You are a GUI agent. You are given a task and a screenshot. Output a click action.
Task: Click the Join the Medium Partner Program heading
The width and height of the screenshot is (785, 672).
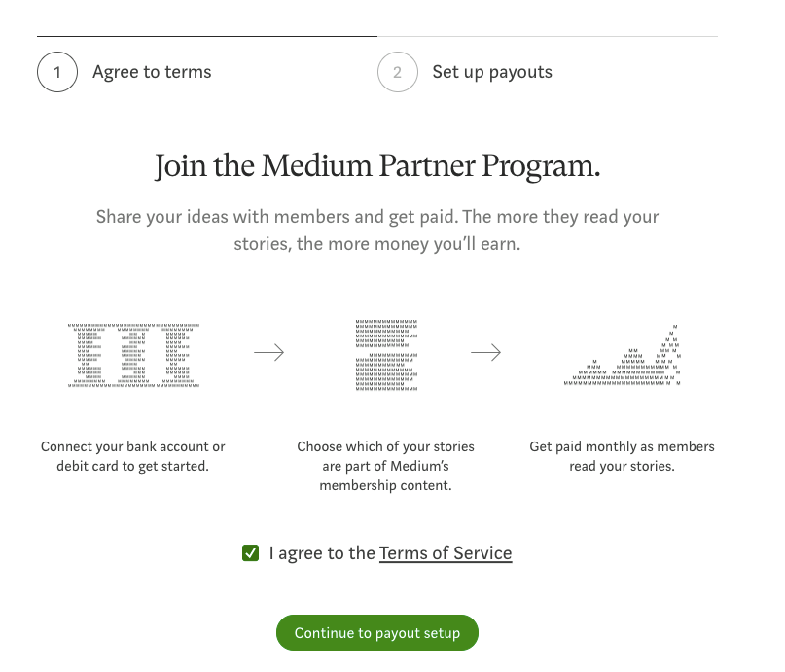[x=377, y=165]
